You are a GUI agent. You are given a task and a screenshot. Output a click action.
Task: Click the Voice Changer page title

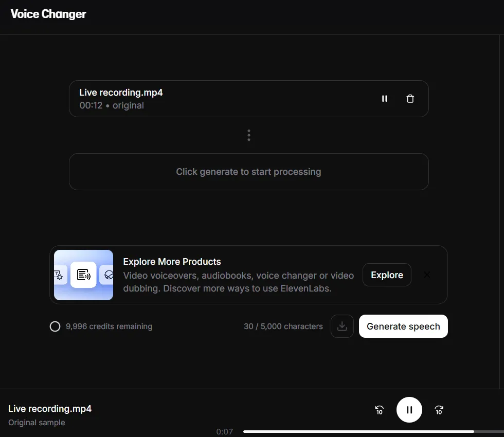point(48,14)
